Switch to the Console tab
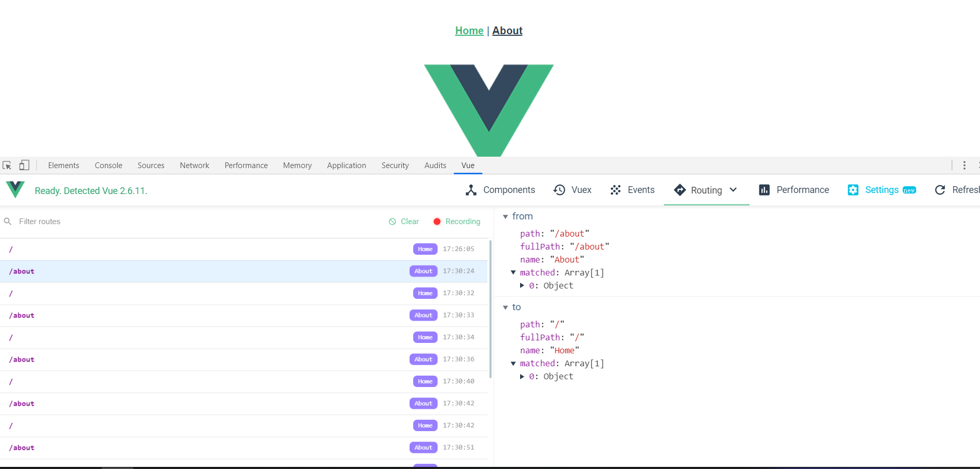 tap(108, 165)
